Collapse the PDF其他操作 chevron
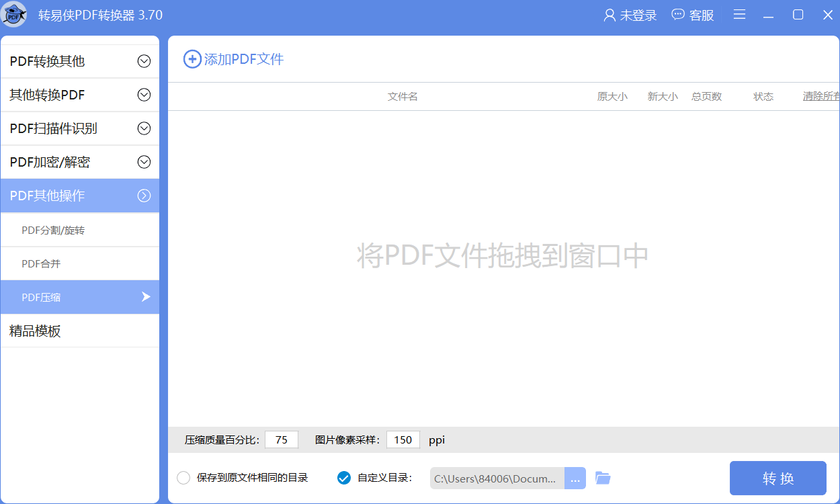 click(x=144, y=196)
